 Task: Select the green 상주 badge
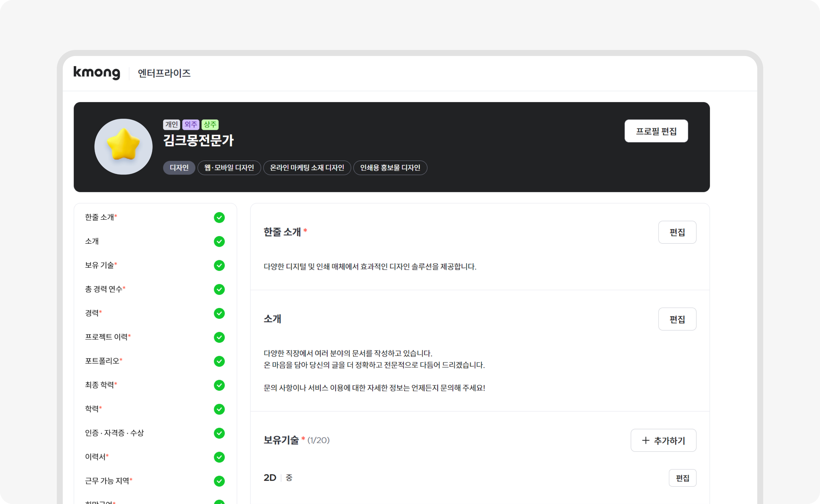click(210, 124)
